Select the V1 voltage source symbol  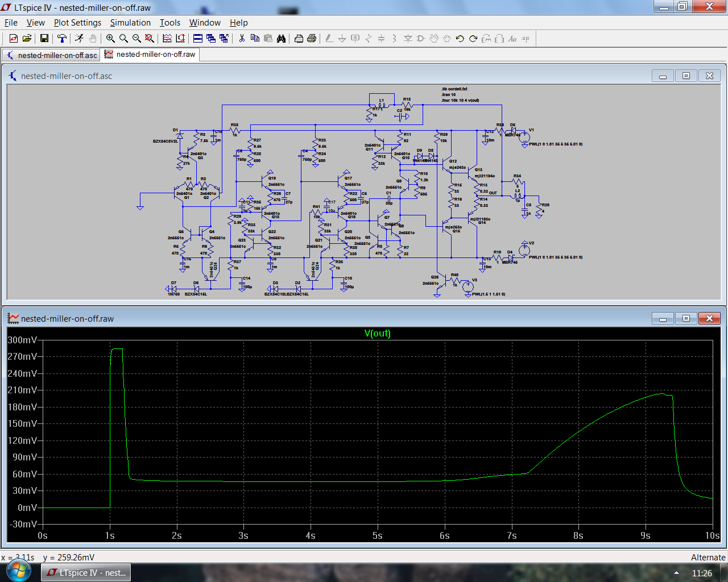click(x=524, y=137)
